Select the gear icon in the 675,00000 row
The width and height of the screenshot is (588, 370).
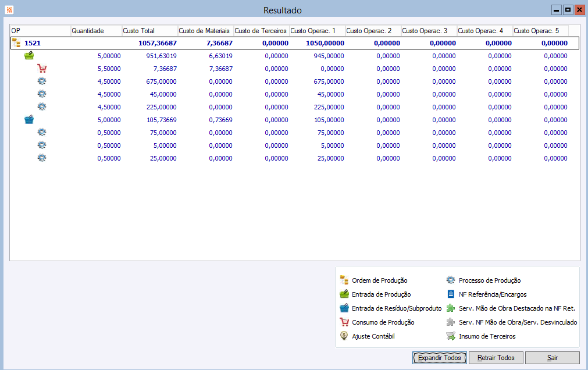click(42, 81)
